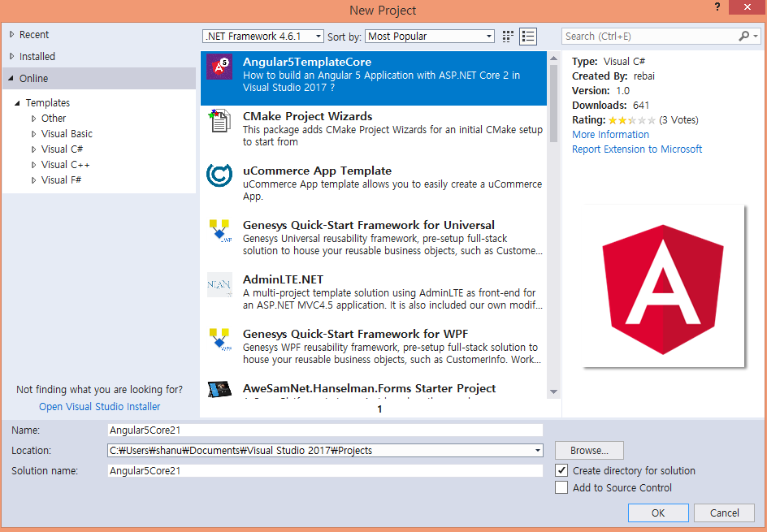The image size is (767, 532).
Task: Click the rating stars
Action: [631, 120]
